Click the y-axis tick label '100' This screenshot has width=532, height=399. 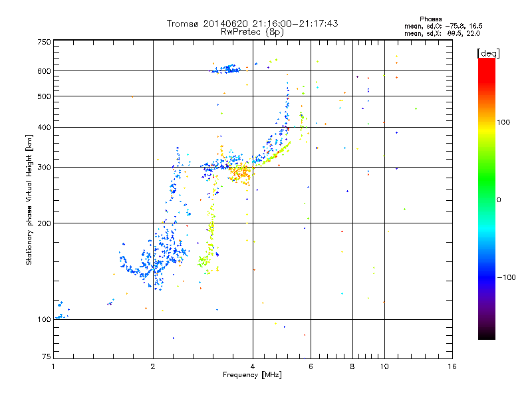pyautogui.click(x=44, y=319)
